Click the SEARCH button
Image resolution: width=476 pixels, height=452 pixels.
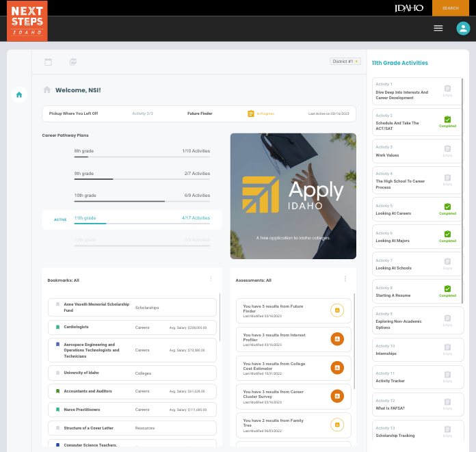point(451,8)
